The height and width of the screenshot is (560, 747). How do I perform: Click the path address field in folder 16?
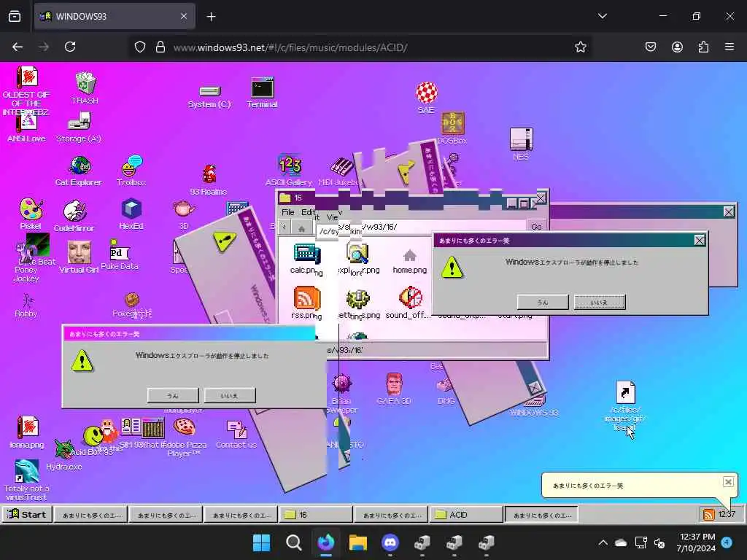point(422,227)
